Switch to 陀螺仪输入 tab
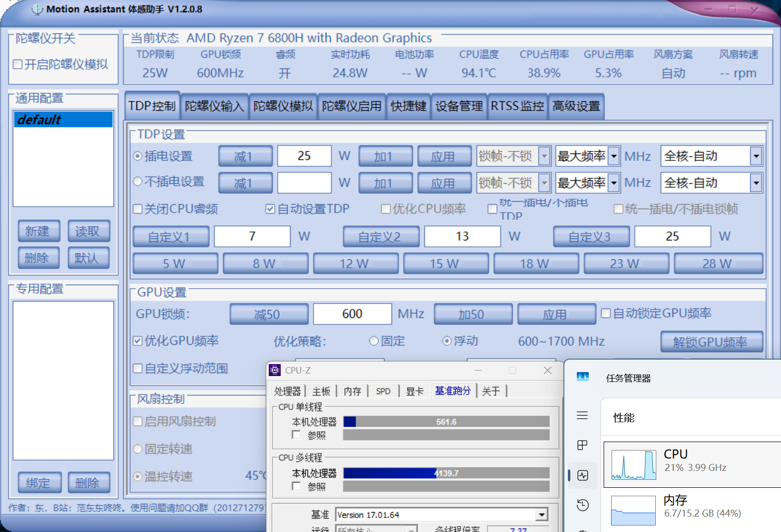 pyautogui.click(x=215, y=106)
